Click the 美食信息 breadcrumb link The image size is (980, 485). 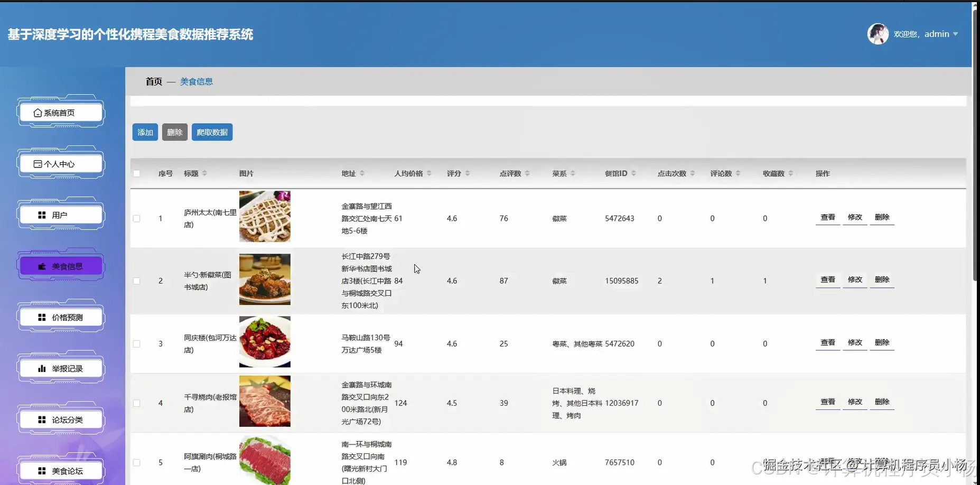pos(196,81)
